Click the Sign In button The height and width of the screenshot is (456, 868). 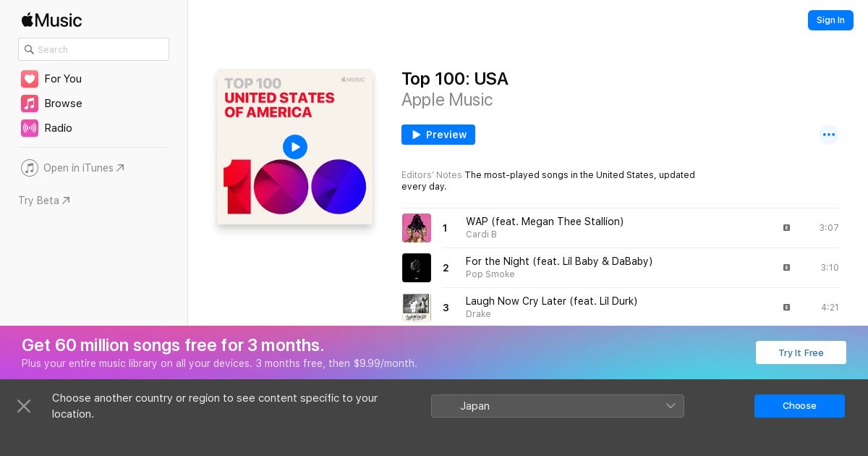coord(830,20)
